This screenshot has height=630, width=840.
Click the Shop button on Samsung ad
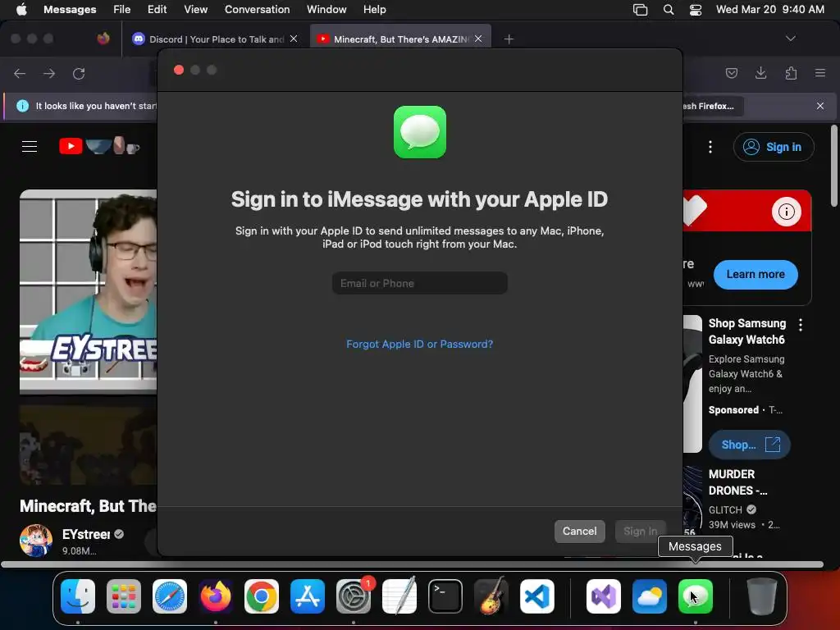750,445
